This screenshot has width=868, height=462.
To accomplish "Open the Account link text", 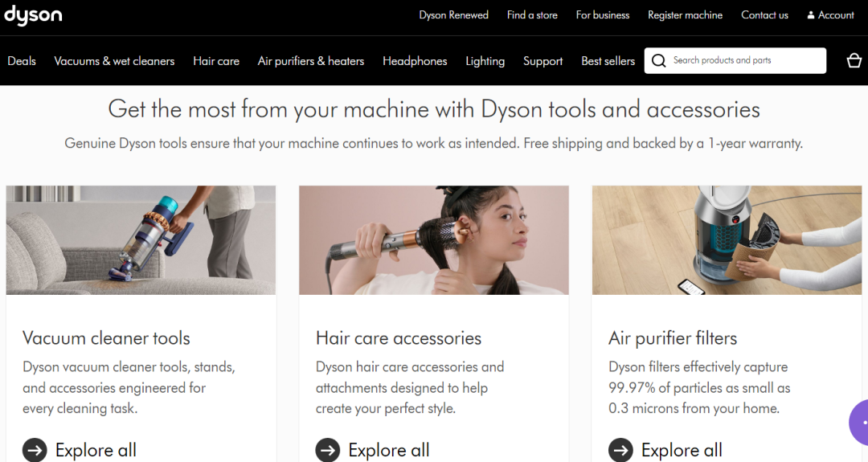I will pyautogui.click(x=836, y=15).
